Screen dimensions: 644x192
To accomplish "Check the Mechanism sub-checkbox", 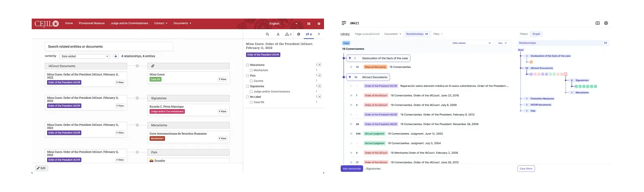I will tap(251, 70).
